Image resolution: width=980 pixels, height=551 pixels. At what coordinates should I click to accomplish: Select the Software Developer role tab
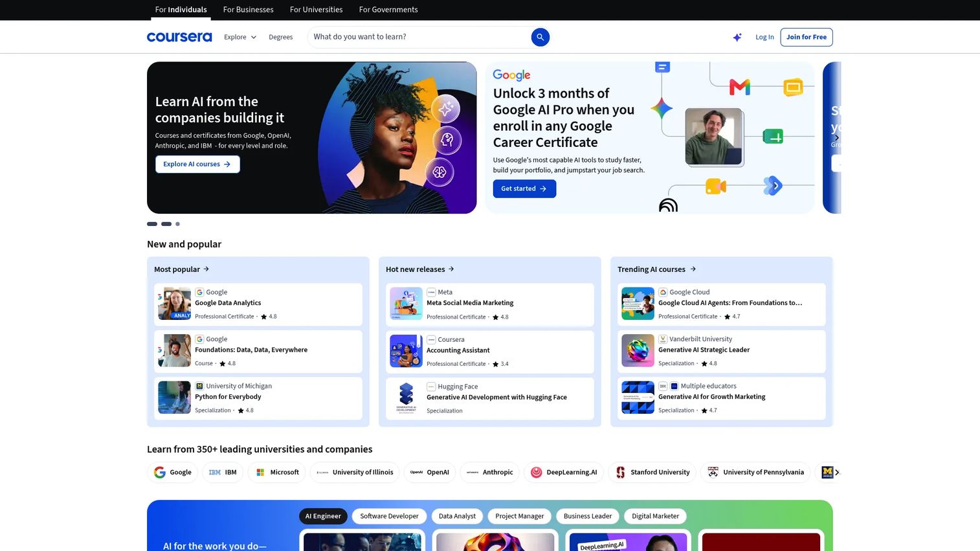pyautogui.click(x=390, y=516)
